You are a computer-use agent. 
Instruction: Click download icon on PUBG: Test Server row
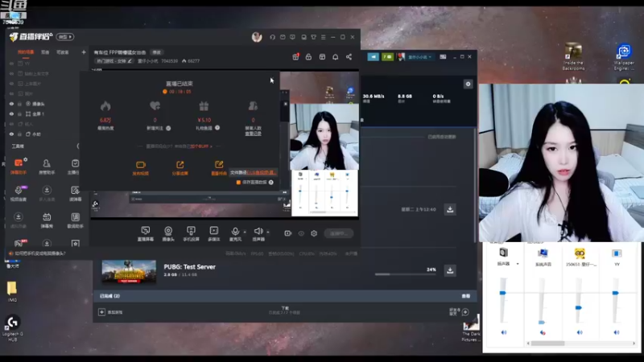(x=450, y=270)
